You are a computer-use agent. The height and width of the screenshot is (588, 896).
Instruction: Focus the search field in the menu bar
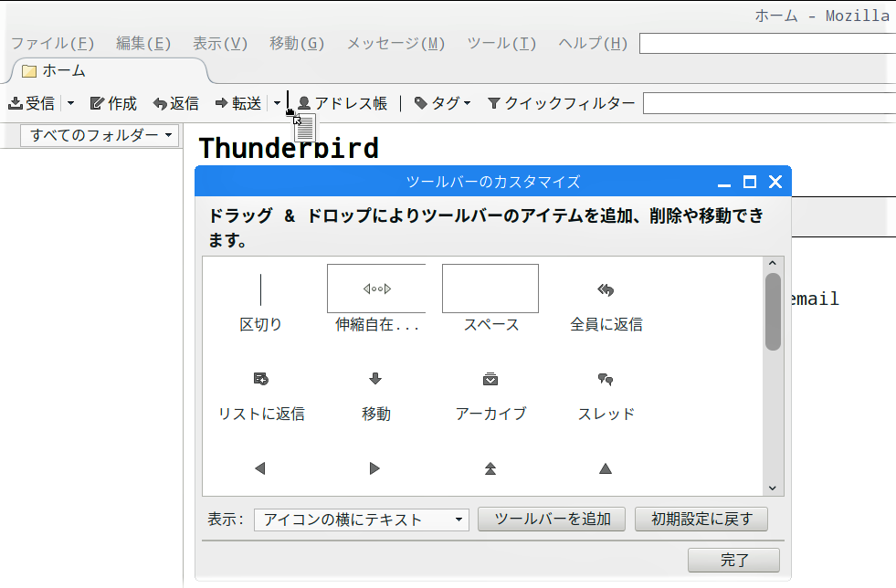(x=767, y=44)
